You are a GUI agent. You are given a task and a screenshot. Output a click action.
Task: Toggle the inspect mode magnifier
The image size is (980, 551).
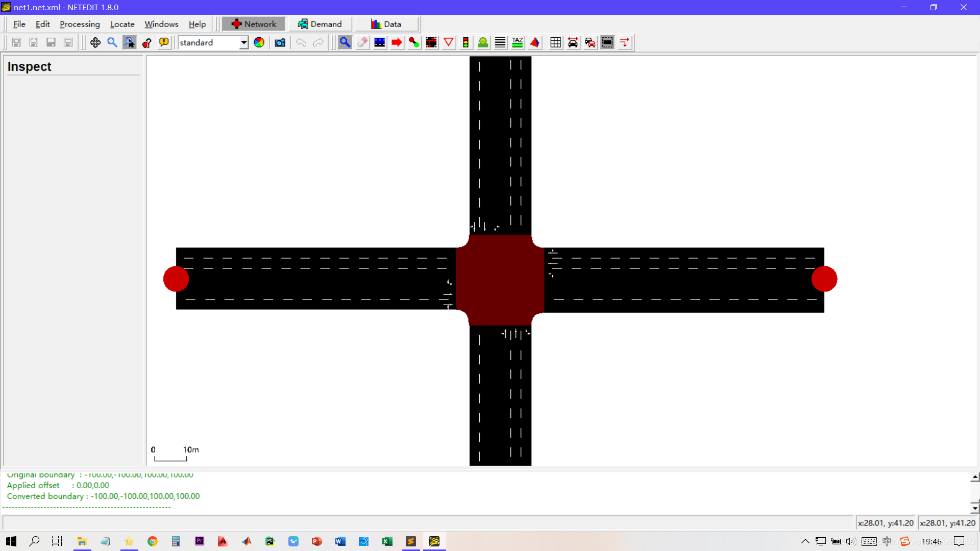tap(345, 42)
